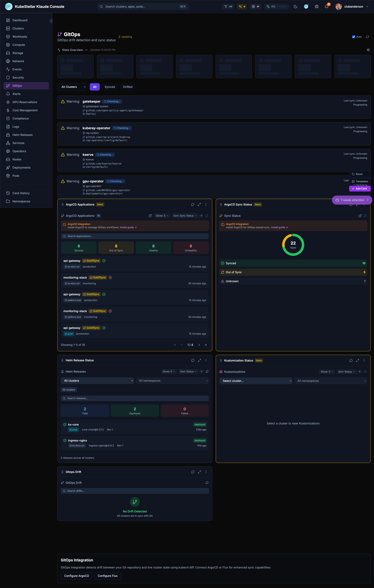
Task: Go to next page of ArgoCD applications
Action: 199,345
